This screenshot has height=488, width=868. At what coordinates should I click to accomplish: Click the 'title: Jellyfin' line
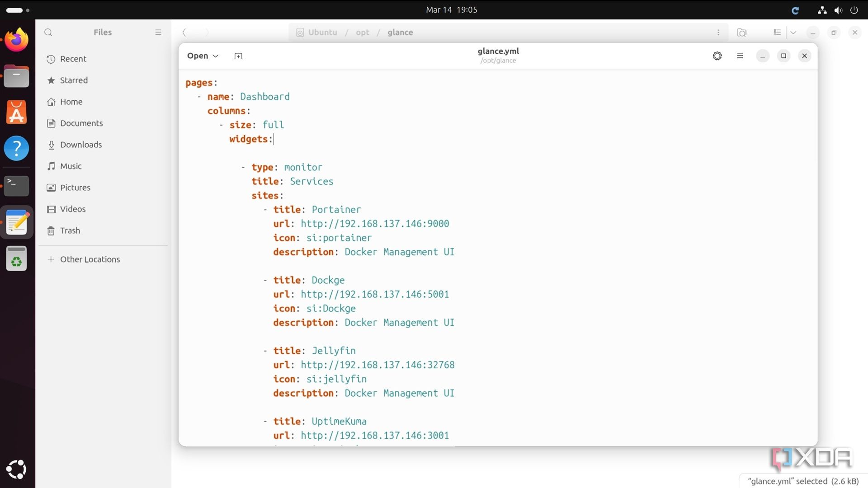314,351
